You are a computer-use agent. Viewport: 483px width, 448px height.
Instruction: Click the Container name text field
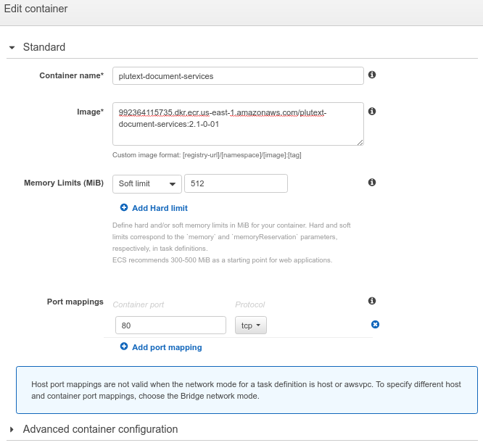[x=238, y=76]
